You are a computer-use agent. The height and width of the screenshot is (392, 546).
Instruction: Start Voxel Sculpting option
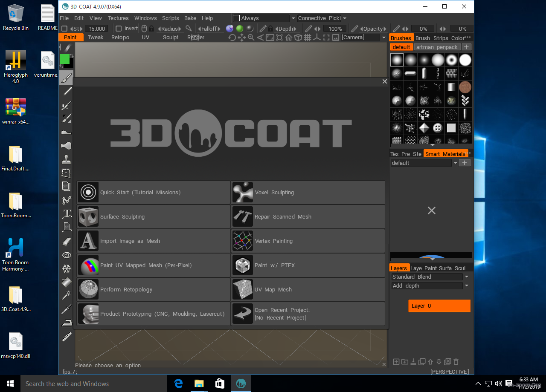pyautogui.click(x=308, y=193)
